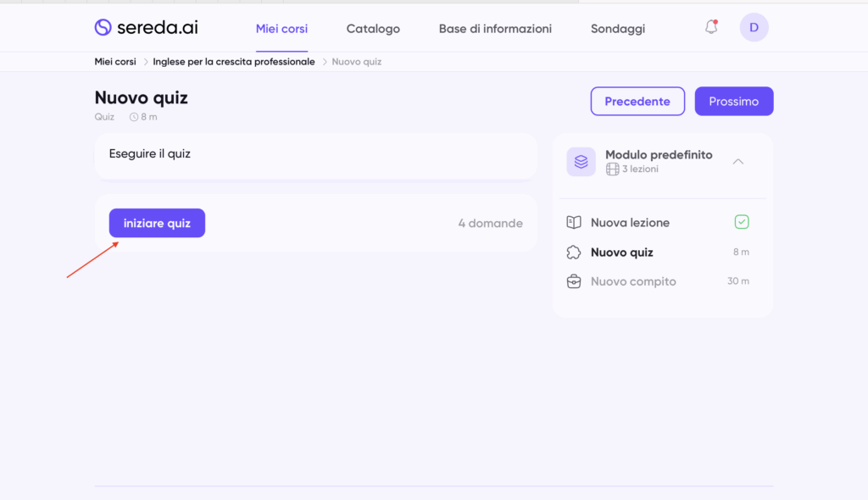Open the user avatar D menu
This screenshot has width=868, height=500.
tap(754, 27)
